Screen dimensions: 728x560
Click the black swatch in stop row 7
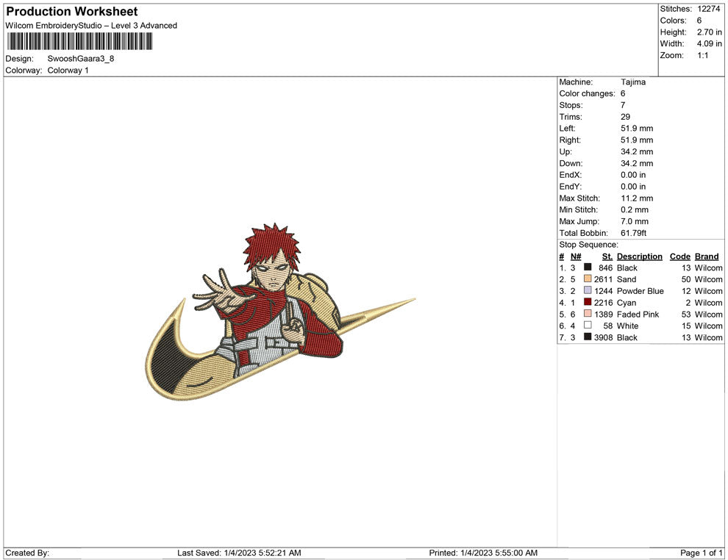588,337
